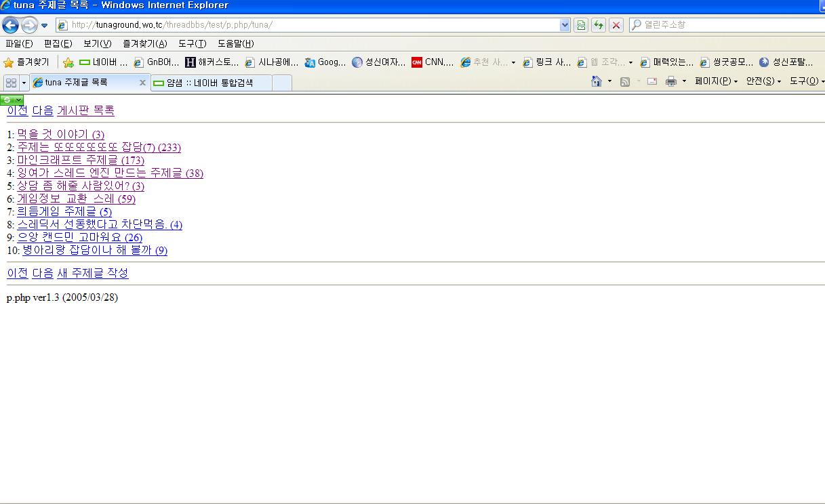Open the 즐겨찾기 favorites star button
The width and height of the screenshot is (825, 504).
(27, 62)
